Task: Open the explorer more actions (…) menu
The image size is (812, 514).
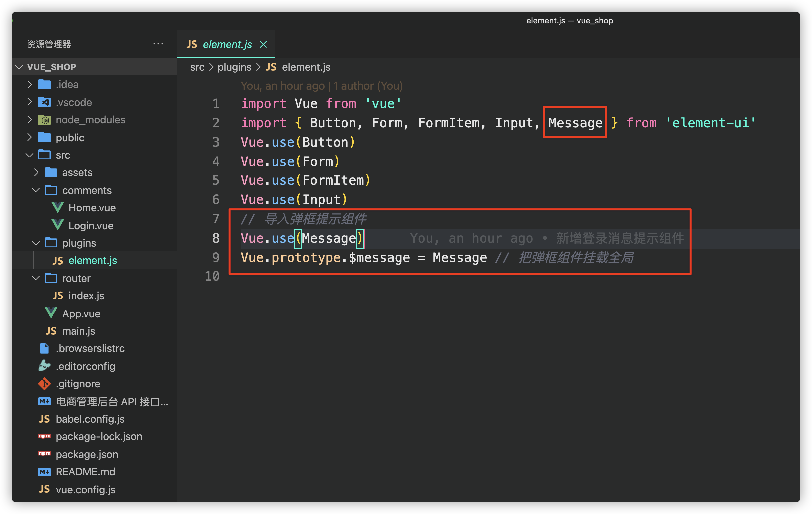Action: (x=158, y=44)
